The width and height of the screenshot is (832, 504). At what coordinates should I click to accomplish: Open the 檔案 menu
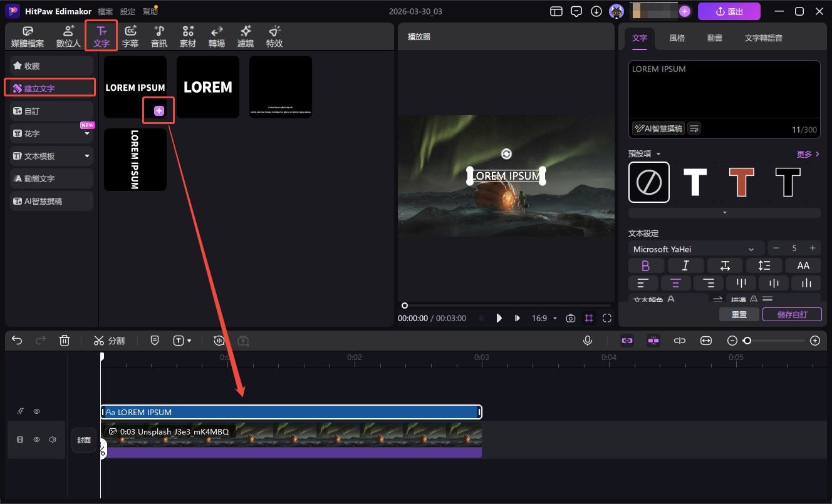105,11
